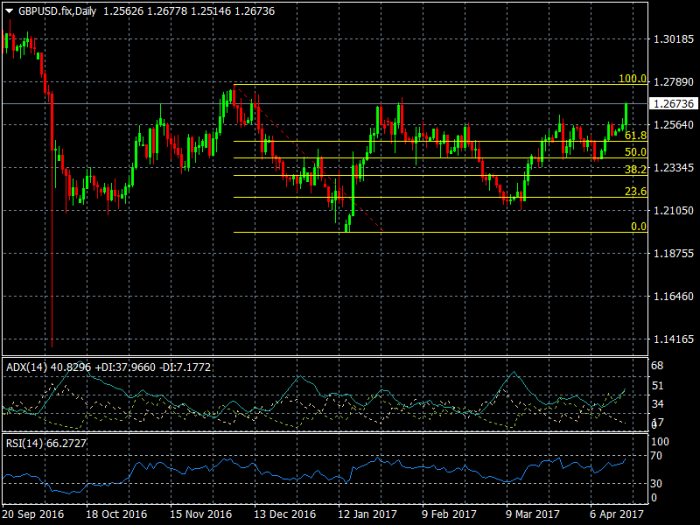Click the RSI(14) 66.2727 indicator label

[x=46, y=443]
